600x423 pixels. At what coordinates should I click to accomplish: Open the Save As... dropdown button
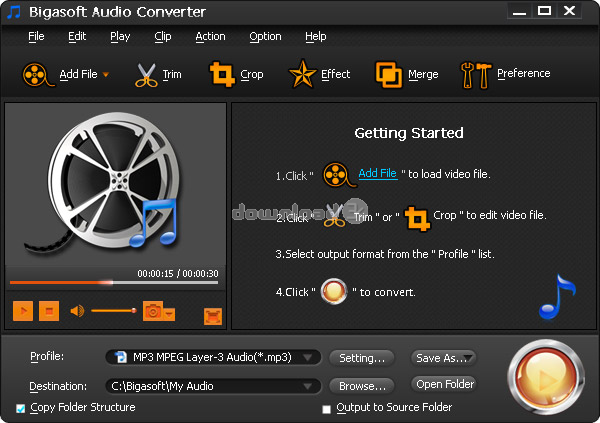(443, 358)
